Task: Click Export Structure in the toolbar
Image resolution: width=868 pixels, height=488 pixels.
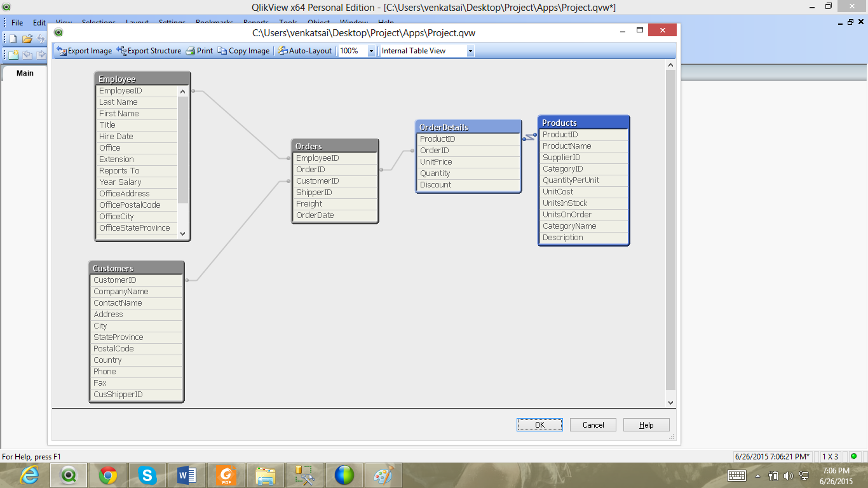Action: [x=149, y=51]
